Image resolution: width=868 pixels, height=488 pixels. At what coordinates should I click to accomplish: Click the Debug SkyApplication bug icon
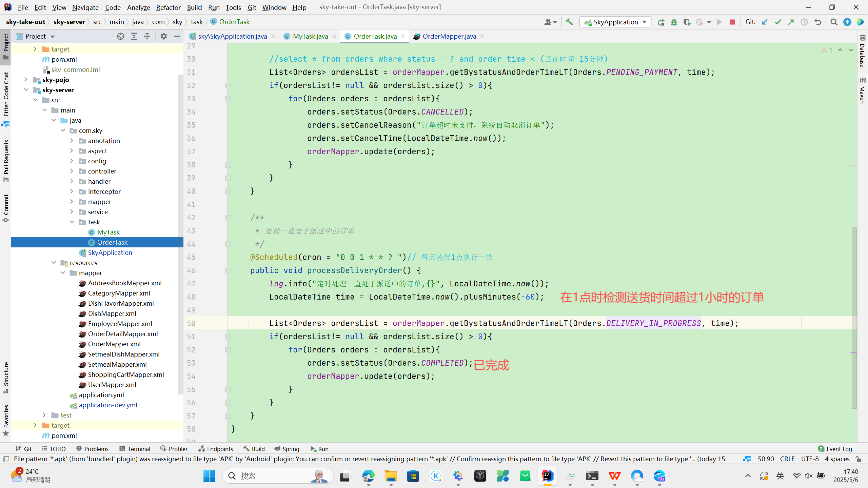tap(674, 22)
